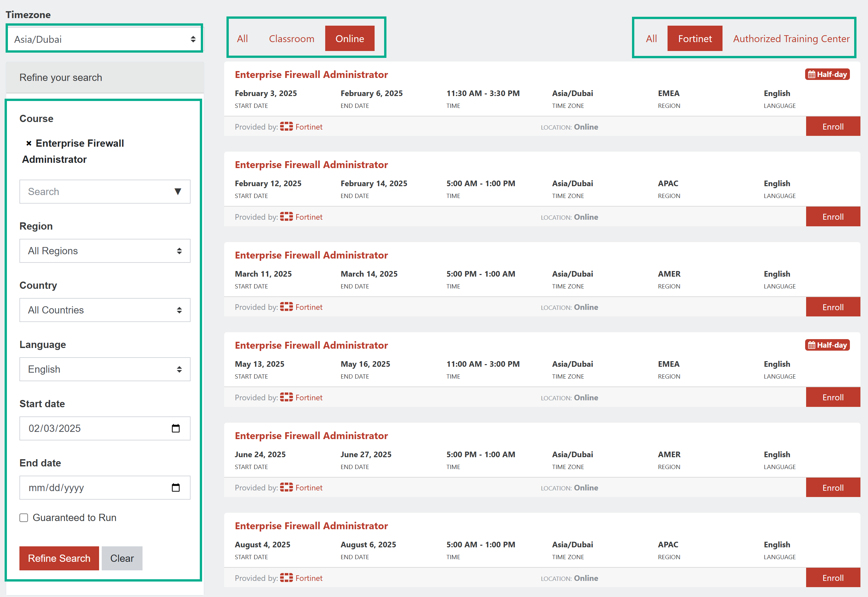868x597 pixels.
Task: Open End date calendar picker icon
Action: click(x=175, y=487)
